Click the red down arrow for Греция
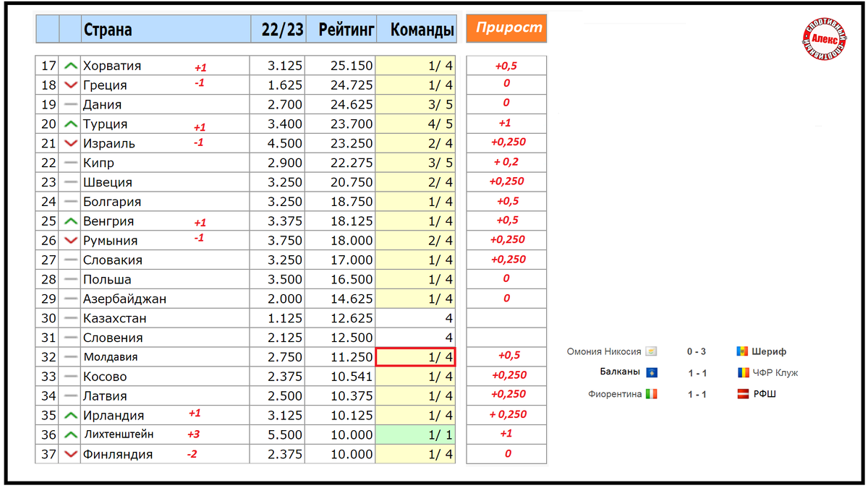Image resolution: width=868 pixels, height=488 pixels. point(70,85)
